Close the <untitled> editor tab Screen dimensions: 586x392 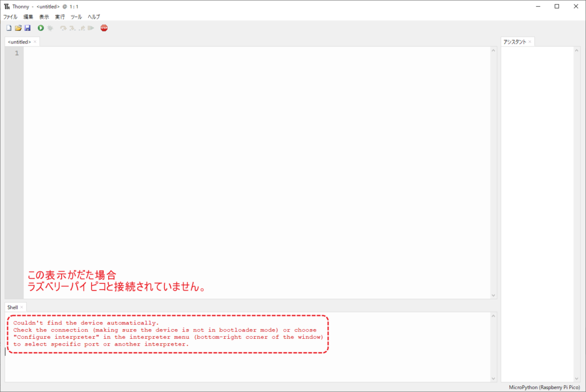pos(35,42)
